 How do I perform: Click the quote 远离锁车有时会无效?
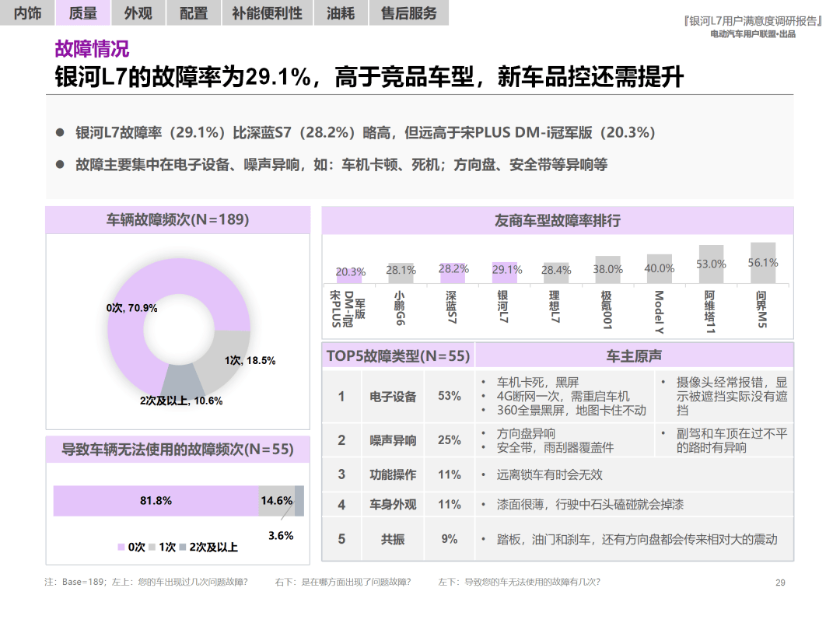(549, 474)
